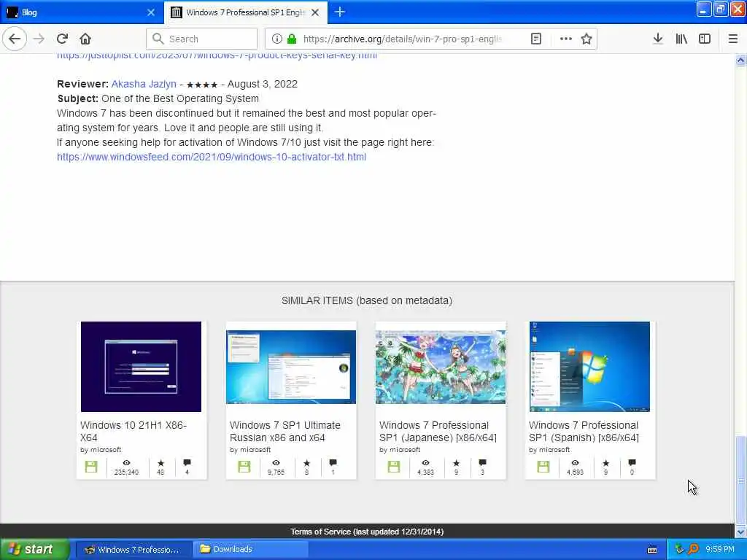Viewport: 747px width, 560px height.
Task: Click favorites star on Russian card
Action: click(x=306, y=462)
